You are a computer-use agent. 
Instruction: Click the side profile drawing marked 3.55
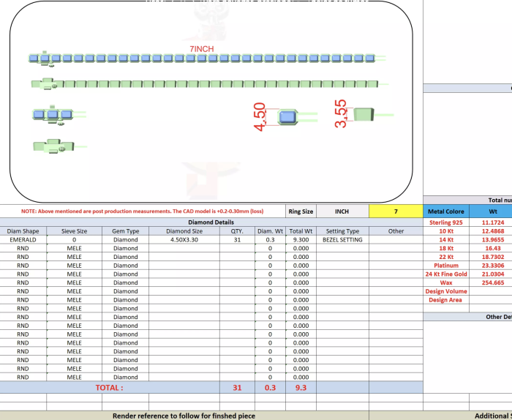coord(363,114)
